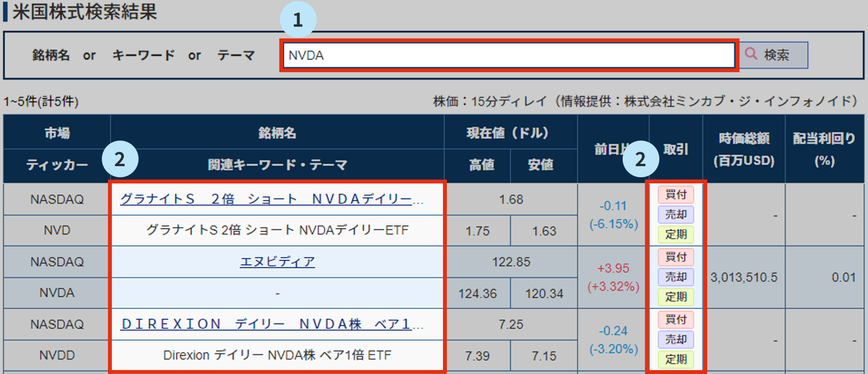This screenshot has height=374, width=868.
Task: Click 定期 button for エヌビディア NVDA
Action: (x=676, y=296)
